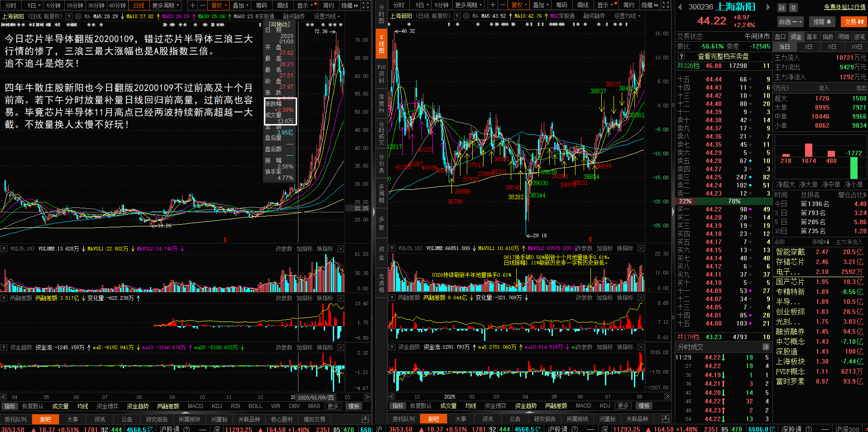Click 更多 button on left indicator bar
Image resolution: width=868 pixels, height=432 pixels.
(333, 406)
